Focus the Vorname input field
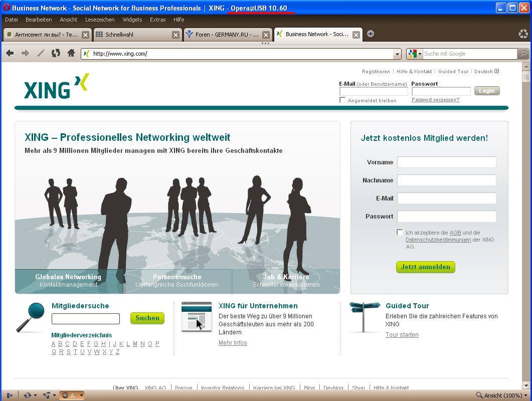 [x=446, y=162]
